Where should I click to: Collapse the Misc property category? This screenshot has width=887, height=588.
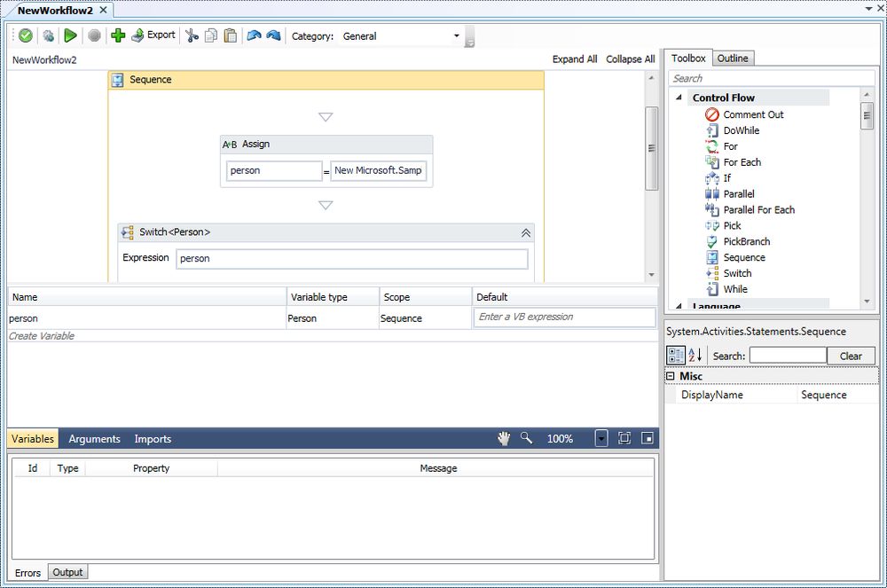(671, 376)
